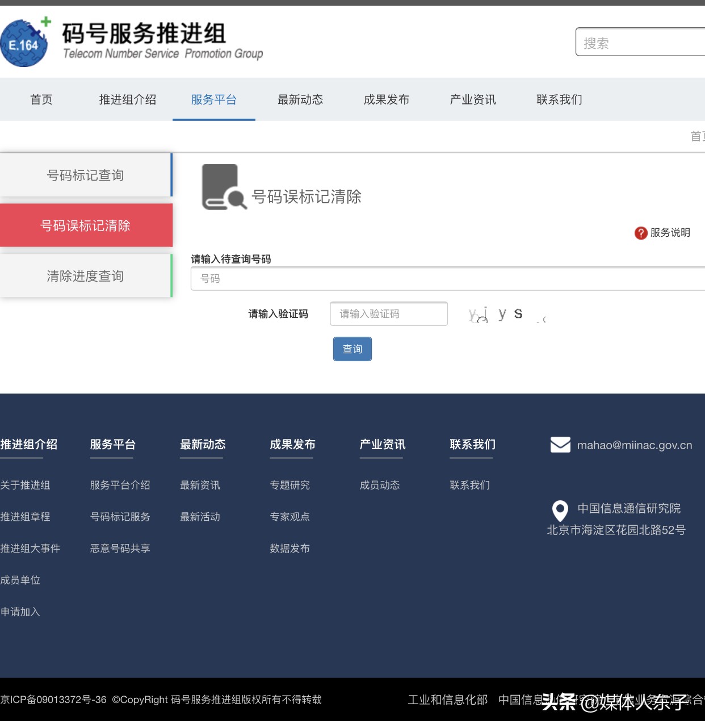Open the 产业资讯 menu item
The width and height of the screenshot is (705, 728).
(x=472, y=99)
